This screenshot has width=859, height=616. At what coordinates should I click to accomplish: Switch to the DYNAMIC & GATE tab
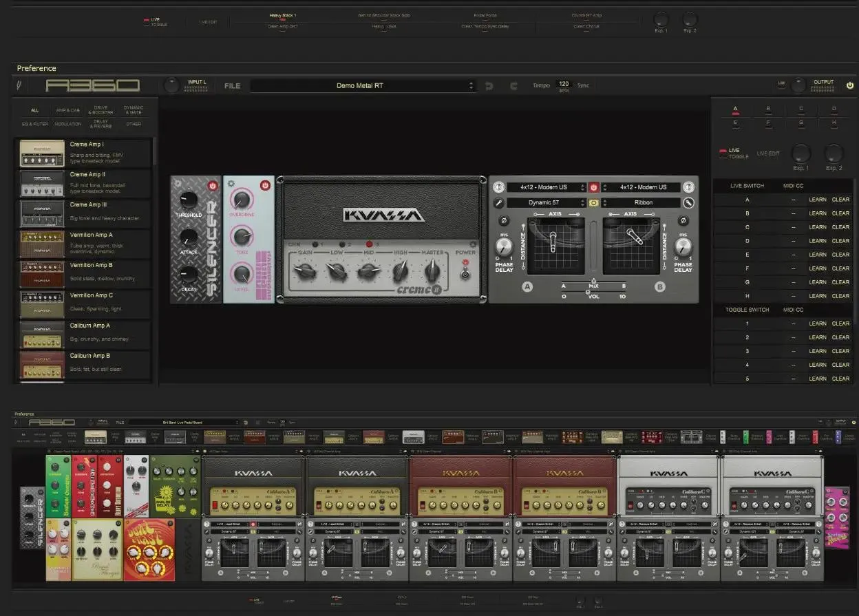point(134,110)
